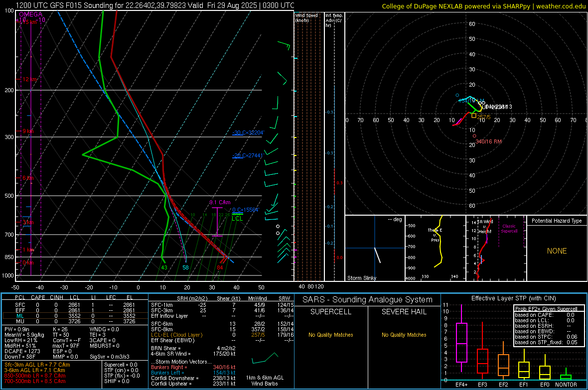Click the DCAPE = 1273 value
Screen dimensions: 588x390
21,351
